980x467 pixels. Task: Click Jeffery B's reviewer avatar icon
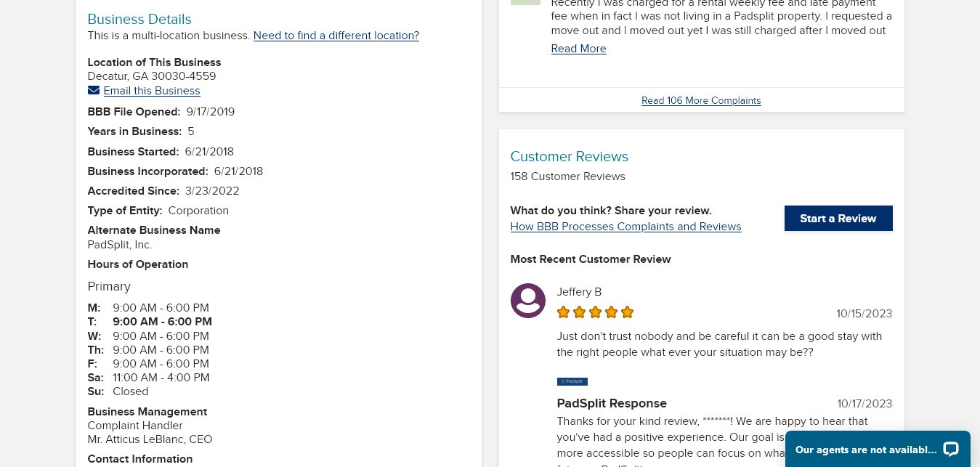coord(528,301)
